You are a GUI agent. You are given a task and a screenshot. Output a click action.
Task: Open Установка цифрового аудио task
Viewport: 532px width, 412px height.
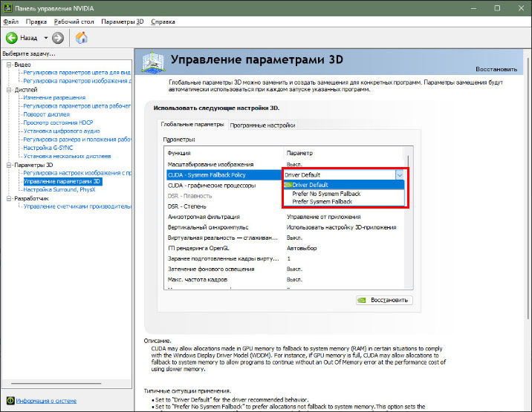coord(62,131)
